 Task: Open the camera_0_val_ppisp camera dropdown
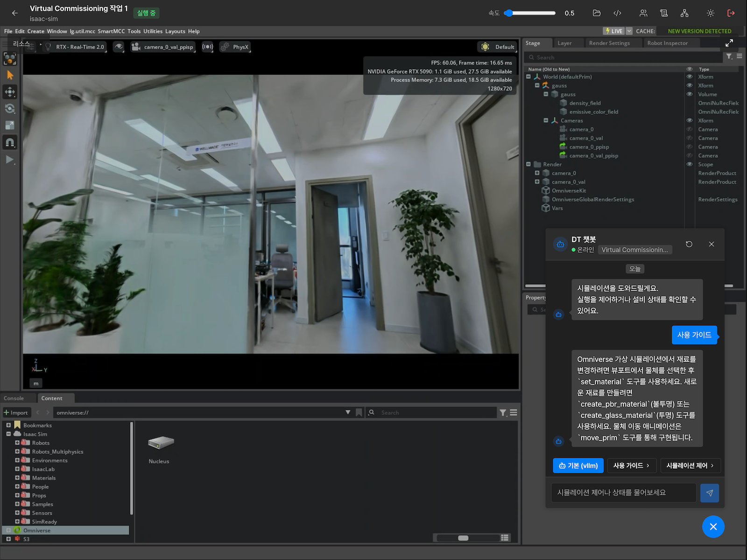pos(162,47)
